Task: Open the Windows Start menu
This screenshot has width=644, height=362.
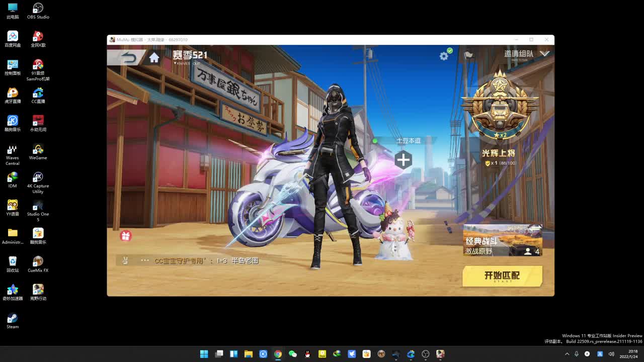Action: (x=204, y=354)
